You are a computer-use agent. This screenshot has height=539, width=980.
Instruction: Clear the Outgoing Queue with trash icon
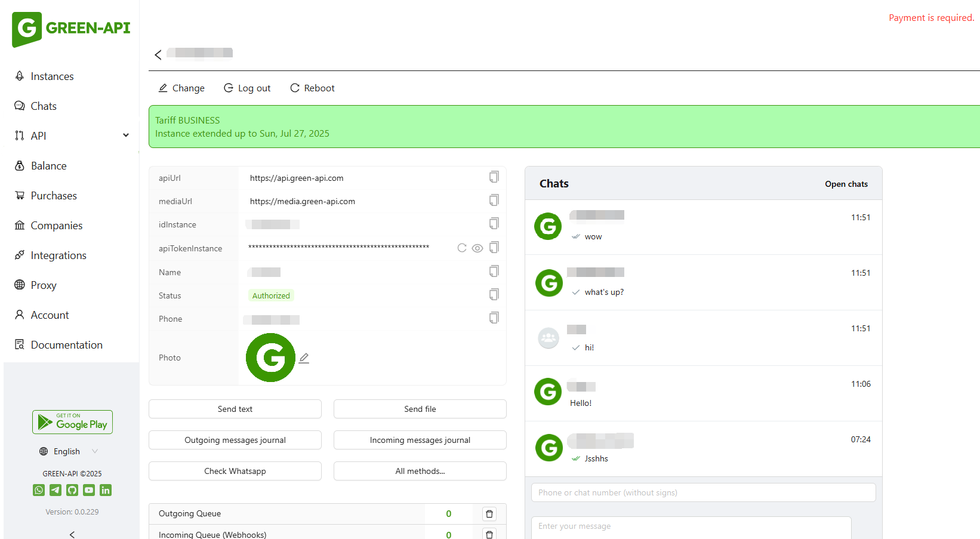tap(489, 514)
